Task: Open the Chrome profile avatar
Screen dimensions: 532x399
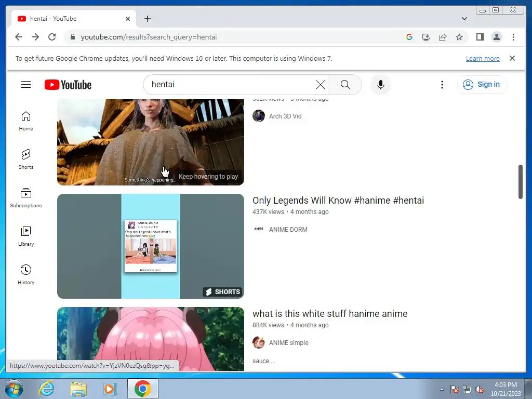Action: (496, 37)
